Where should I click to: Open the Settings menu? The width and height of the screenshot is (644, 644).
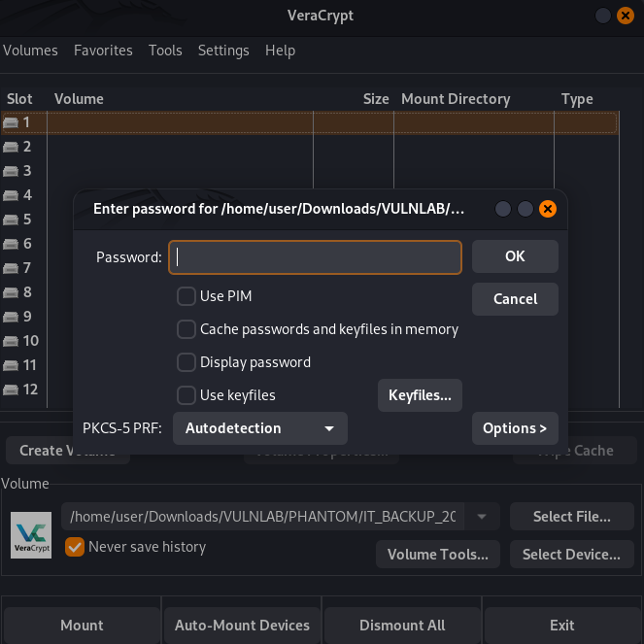click(223, 51)
